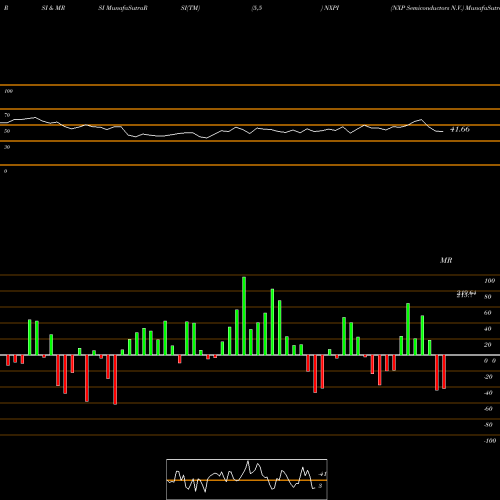
Task: Click the 20 label on the MR axis
Action: (487, 345)
